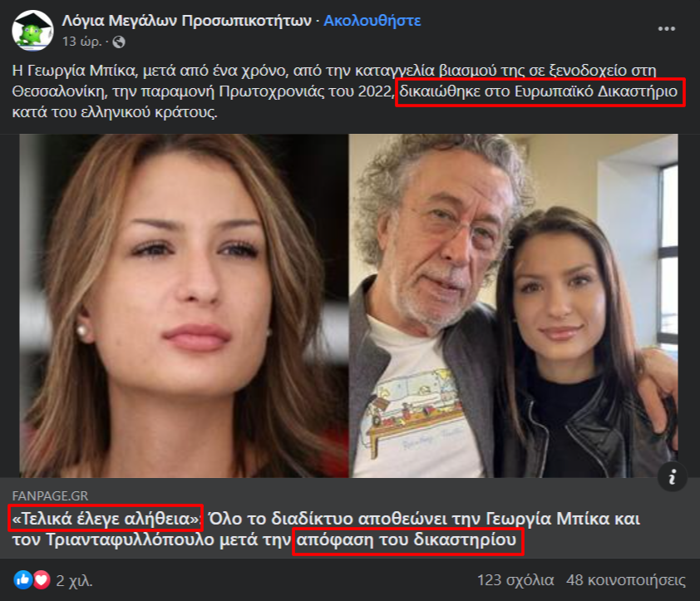Click the globe public visibility icon
The image size is (700, 601).
[x=119, y=42]
